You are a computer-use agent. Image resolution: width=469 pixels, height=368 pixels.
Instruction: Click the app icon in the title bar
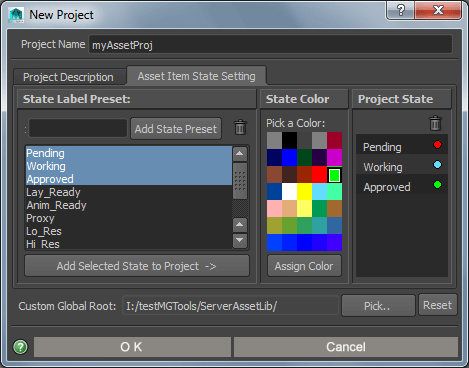point(16,15)
